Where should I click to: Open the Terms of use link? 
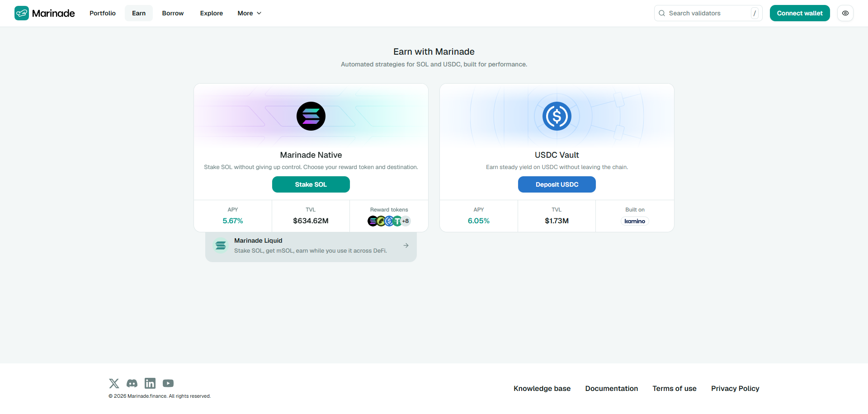click(x=675, y=389)
